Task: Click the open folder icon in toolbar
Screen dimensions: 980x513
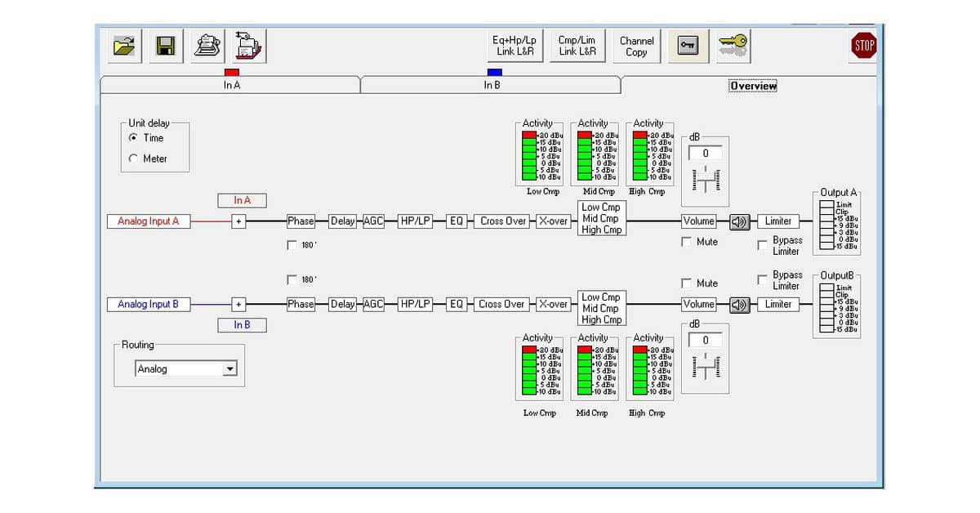Action: [125, 46]
